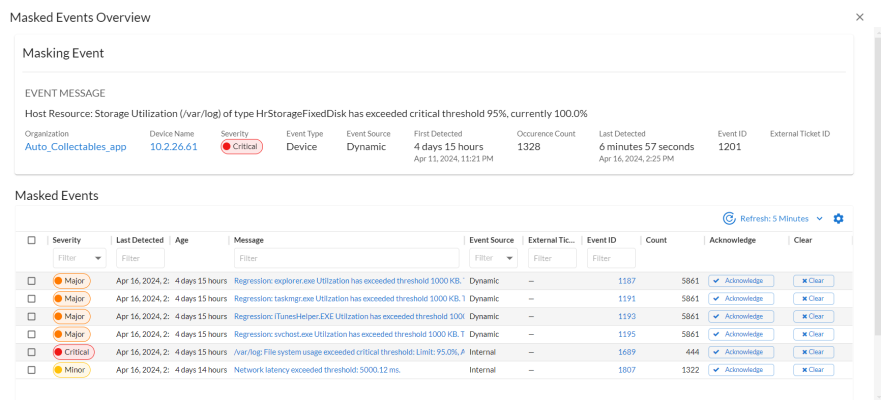Screen dimensions: 881x400
Task: Open the taskmgr.exe regression message
Action: (x=348, y=299)
